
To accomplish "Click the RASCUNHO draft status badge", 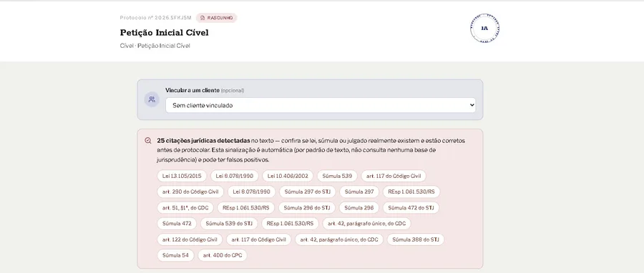I will pyautogui.click(x=216, y=18).
